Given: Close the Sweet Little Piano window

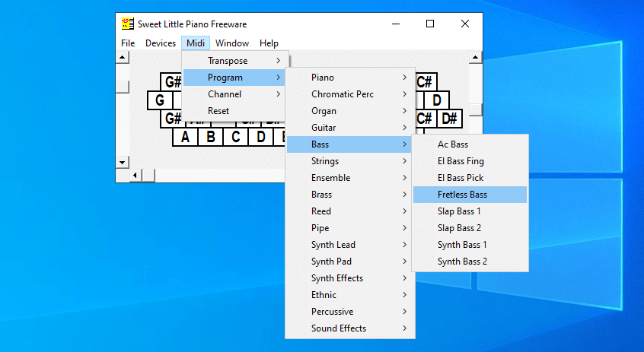Looking at the screenshot, I should point(465,24).
